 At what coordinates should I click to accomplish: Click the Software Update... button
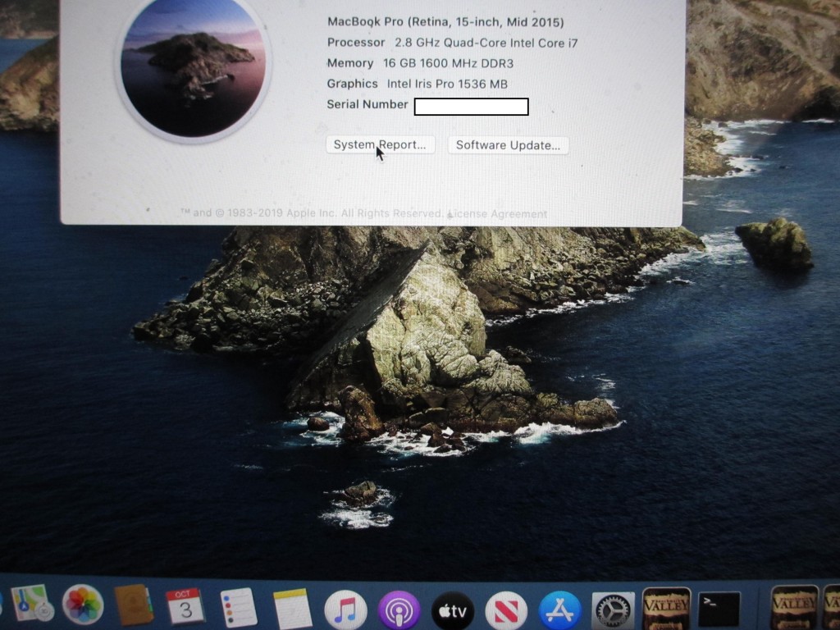tap(508, 145)
